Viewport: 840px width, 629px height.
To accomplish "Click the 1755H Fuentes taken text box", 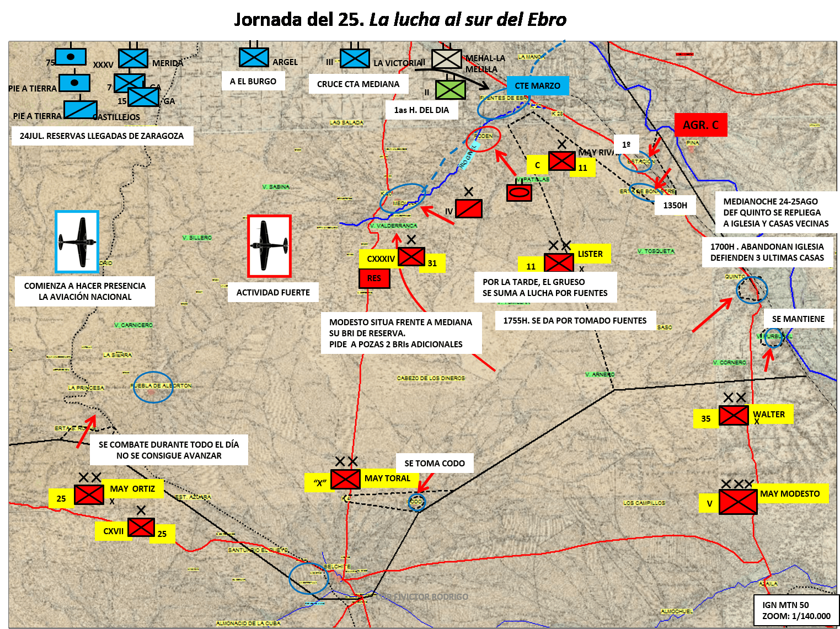I will coord(575,320).
